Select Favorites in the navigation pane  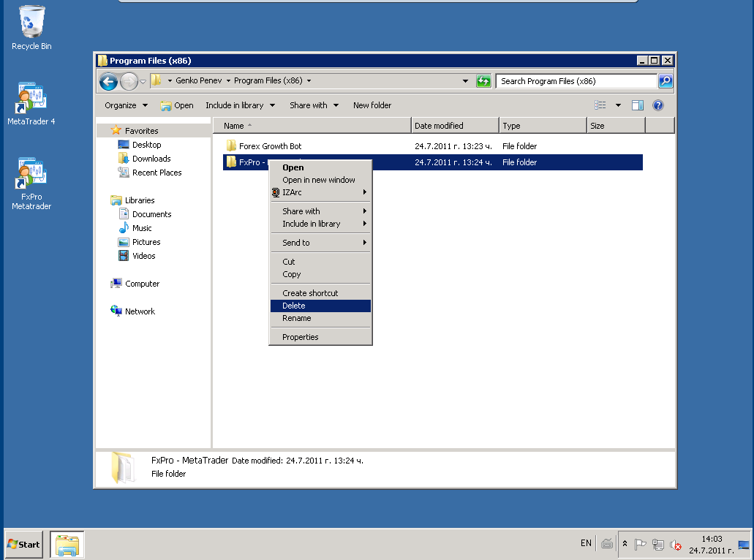click(x=141, y=131)
